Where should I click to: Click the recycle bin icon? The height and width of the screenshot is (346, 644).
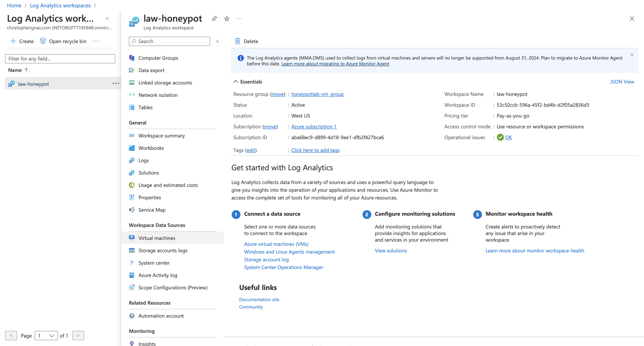tap(43, 41)
